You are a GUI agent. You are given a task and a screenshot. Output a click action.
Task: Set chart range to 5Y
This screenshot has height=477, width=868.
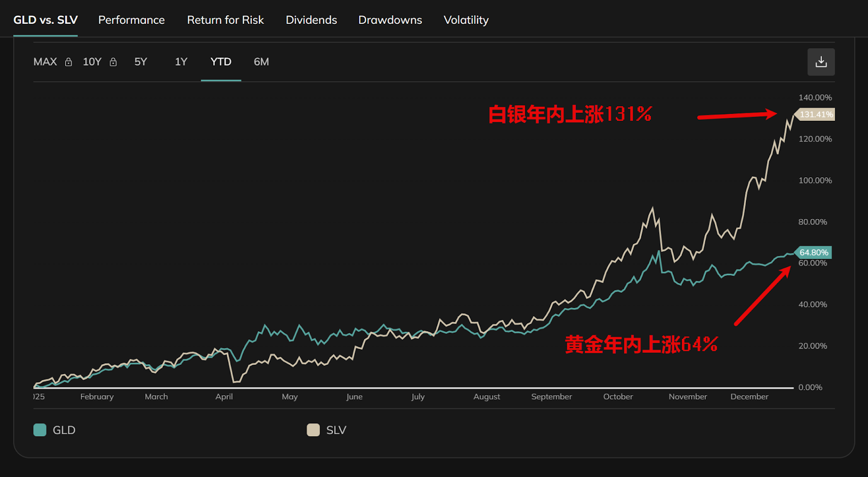[141, 62]
